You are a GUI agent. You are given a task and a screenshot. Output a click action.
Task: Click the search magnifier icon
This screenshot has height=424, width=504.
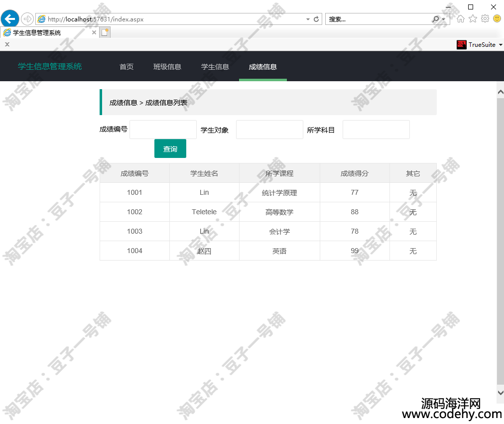tap(436, 19)
